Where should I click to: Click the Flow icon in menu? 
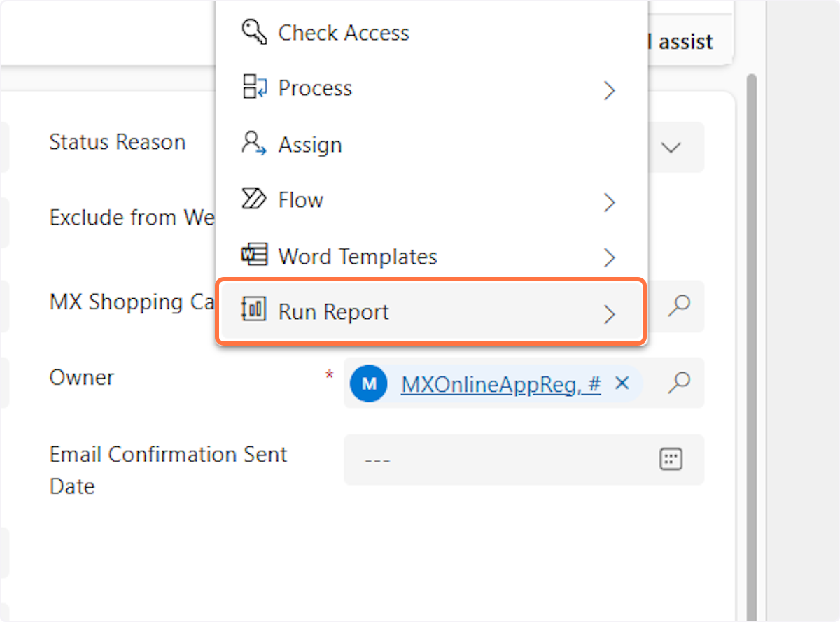254,199
